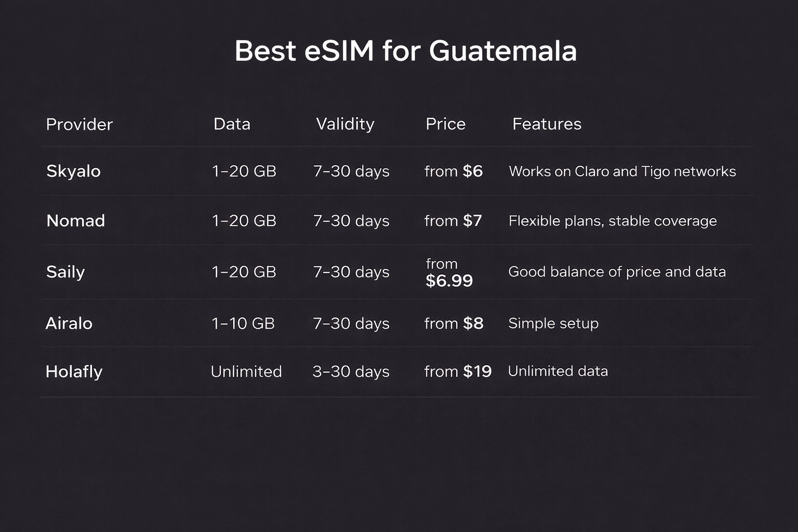798x532 pixels.
Task: Click Nomad's from $7 price
Action: (453, 220)
